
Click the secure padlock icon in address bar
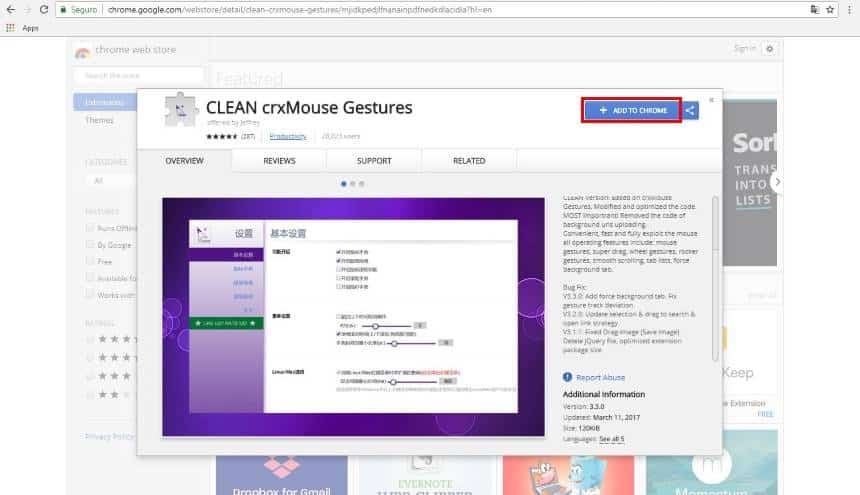click(x=63, y=10)
